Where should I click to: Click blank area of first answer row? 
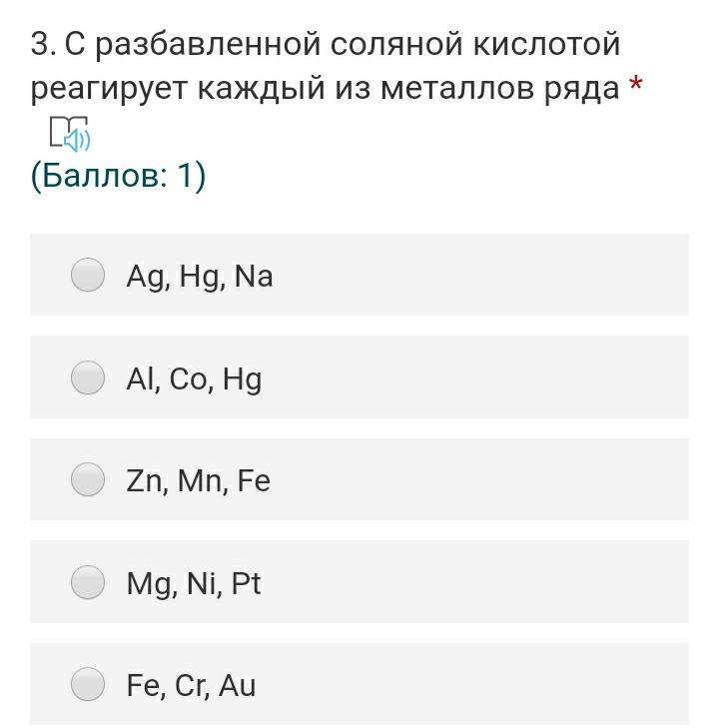[x=499, y=276]
